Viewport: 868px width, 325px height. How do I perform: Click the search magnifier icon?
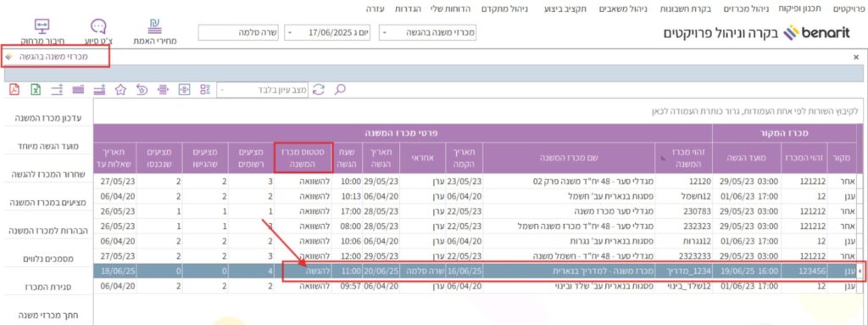point(340,89)
